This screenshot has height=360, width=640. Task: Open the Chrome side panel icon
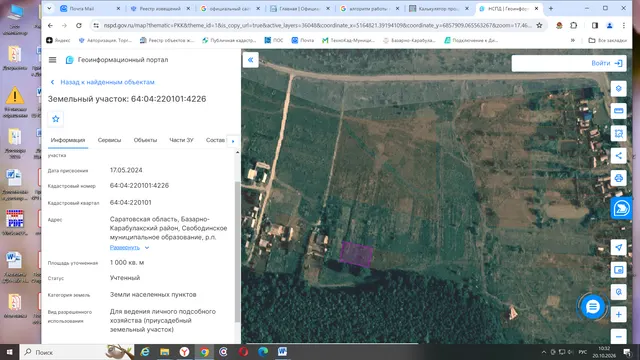point(595,25)
